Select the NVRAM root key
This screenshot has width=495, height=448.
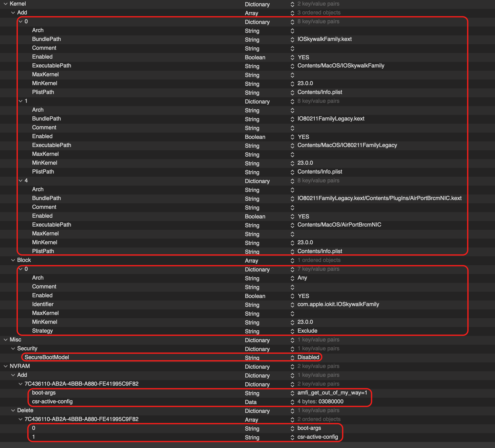point(20,366)
